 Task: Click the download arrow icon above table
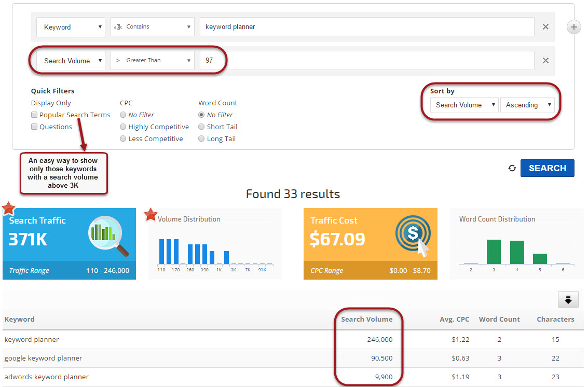tap(568, 299)
